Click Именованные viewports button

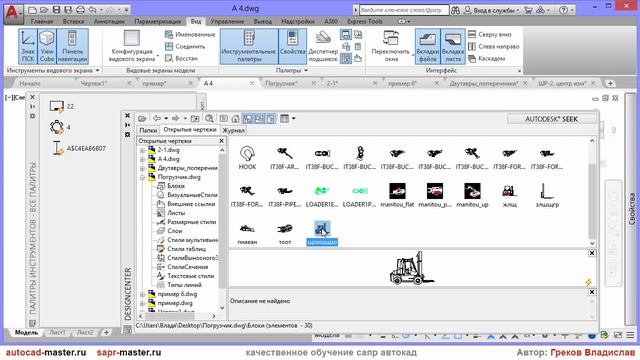[x=190, y=35]
